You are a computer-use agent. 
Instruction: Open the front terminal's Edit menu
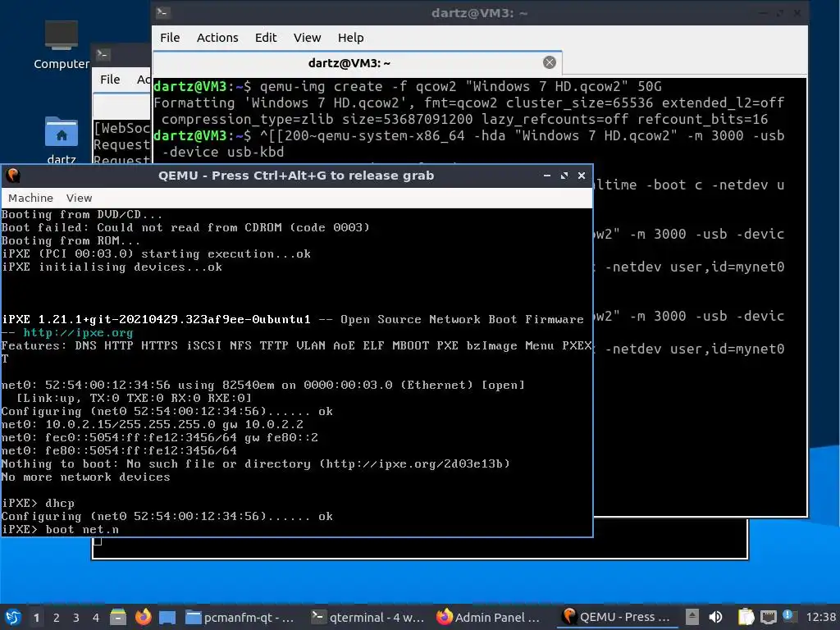click(266, 38)
